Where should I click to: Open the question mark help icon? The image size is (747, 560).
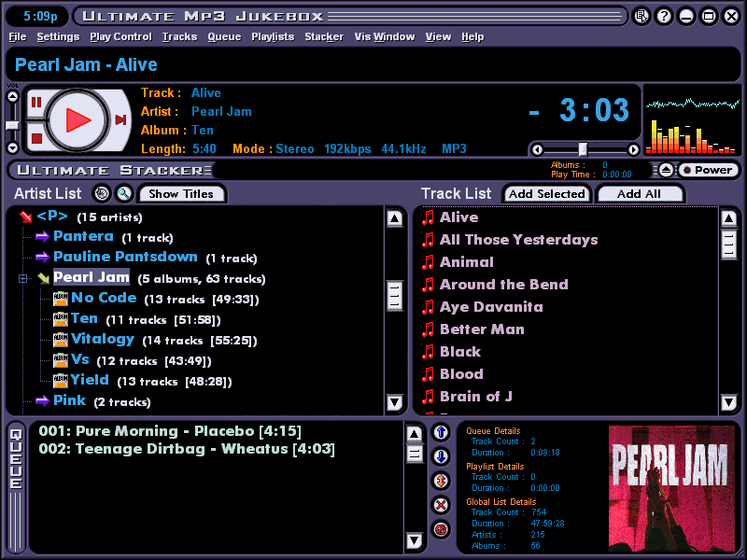[664, 16]
